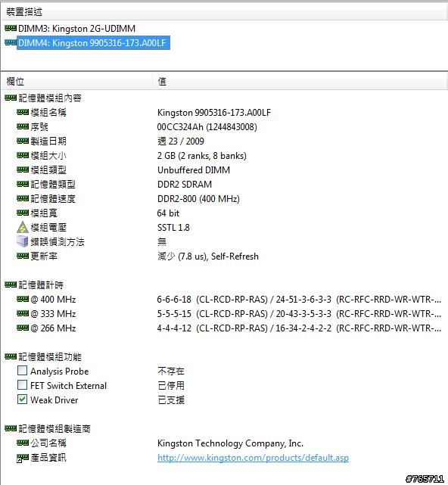Click the 記憶體模組功能 section icon

(11, 357)
